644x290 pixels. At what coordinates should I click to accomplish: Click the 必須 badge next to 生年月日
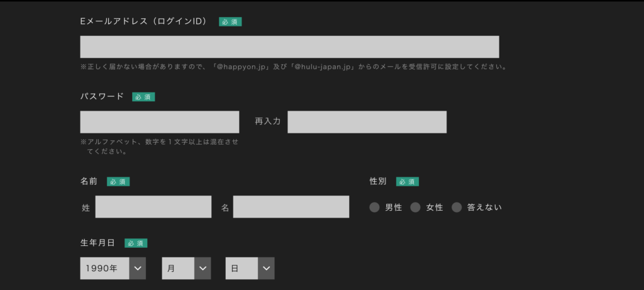click(x=136, y=243)
